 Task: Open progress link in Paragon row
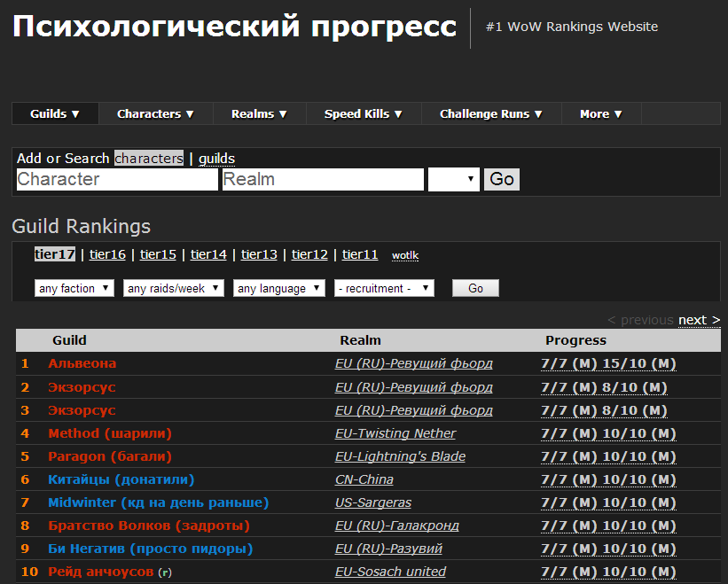click(608, 456)
